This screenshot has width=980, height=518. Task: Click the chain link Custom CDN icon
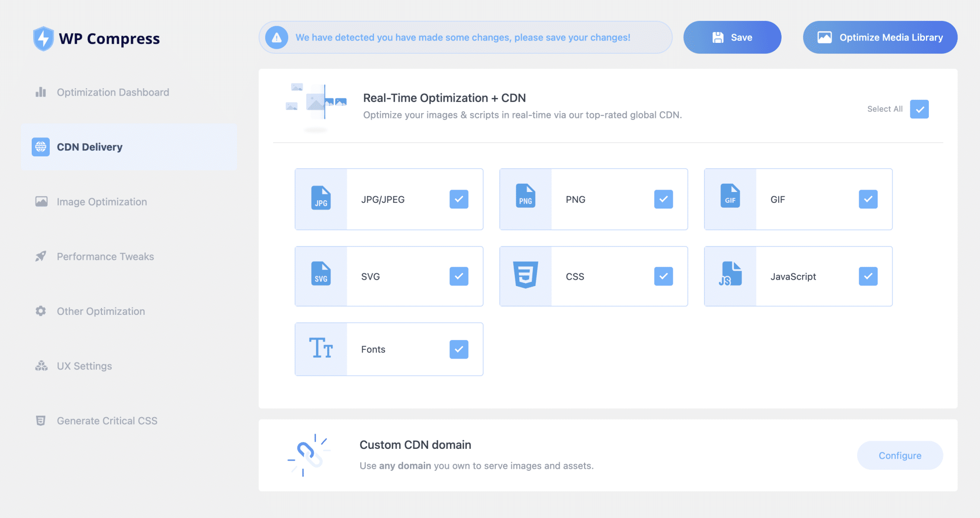309,455
